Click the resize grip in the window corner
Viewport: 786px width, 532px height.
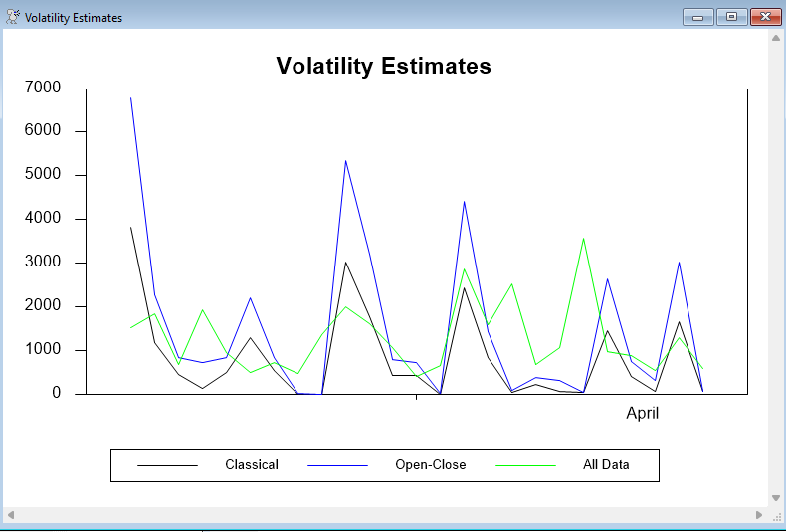(777, 515)
